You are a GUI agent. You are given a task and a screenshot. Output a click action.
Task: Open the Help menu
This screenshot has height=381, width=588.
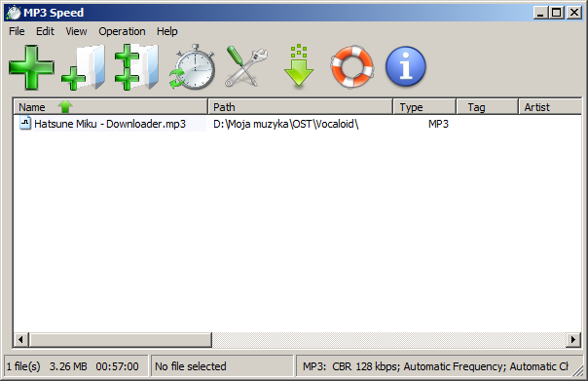click(x=166, y=31)
